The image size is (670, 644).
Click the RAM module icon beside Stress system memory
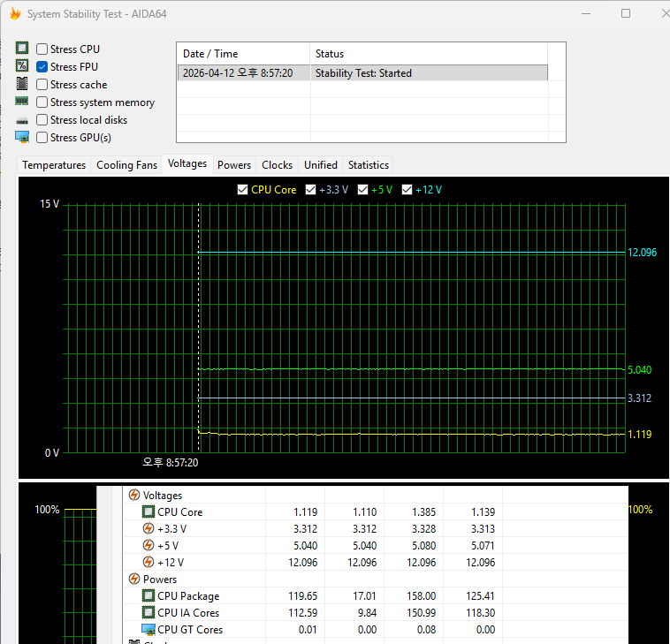pyautogui.click(x=22, y=102)
